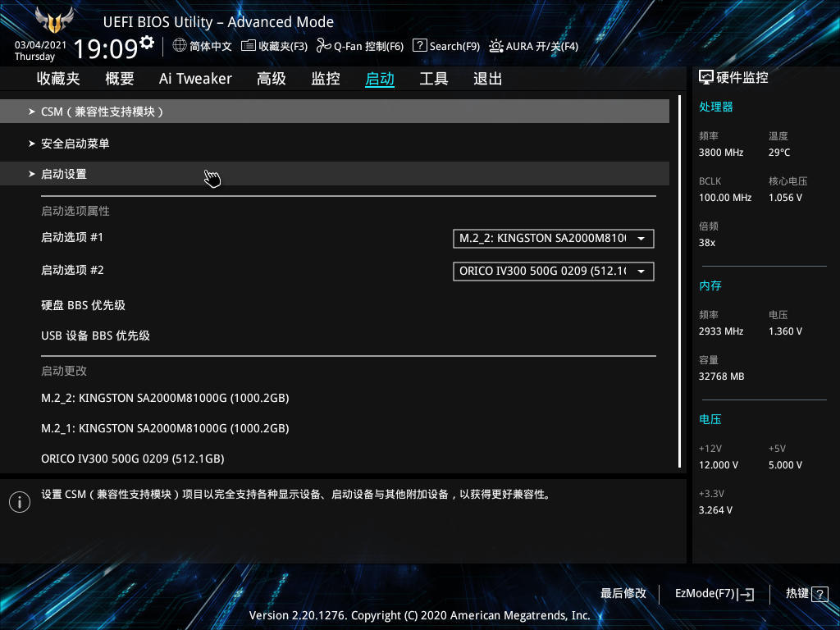The width and height of the screenshot is (840, 630).
Task: Open the 启动设置 section
Action: pos(65,174)
